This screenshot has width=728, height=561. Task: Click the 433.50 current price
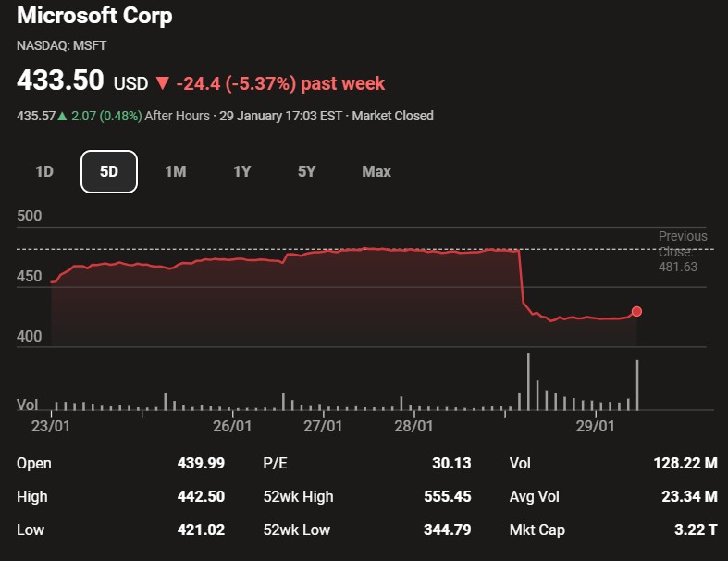click(x=60, y=81)
